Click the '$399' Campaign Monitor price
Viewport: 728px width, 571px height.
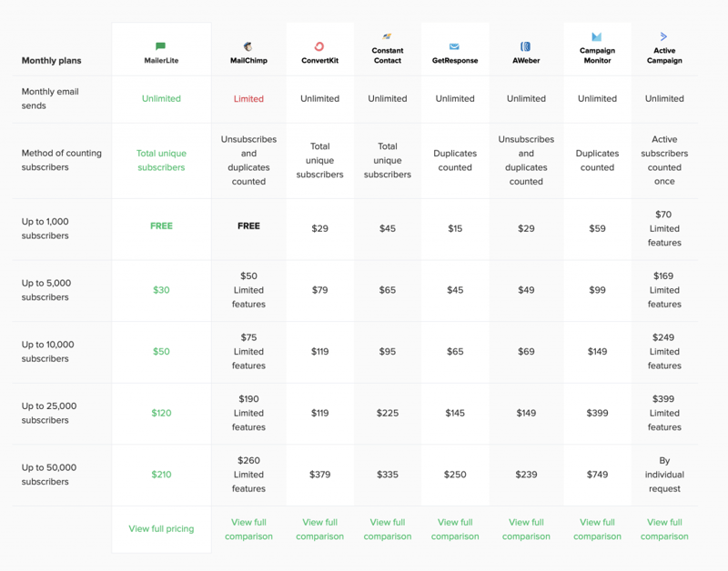pos(597,413)
